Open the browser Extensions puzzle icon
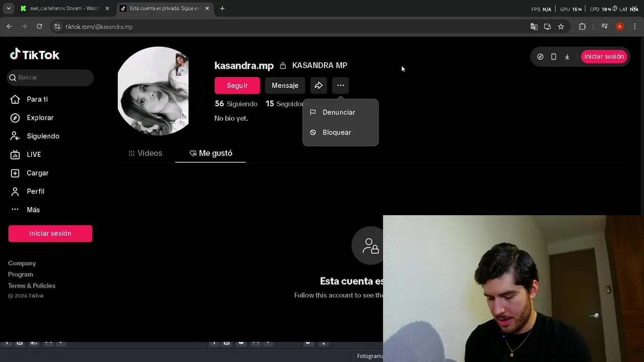The height and width of the screenshot is (362, 644). click(x=582, y=27)
